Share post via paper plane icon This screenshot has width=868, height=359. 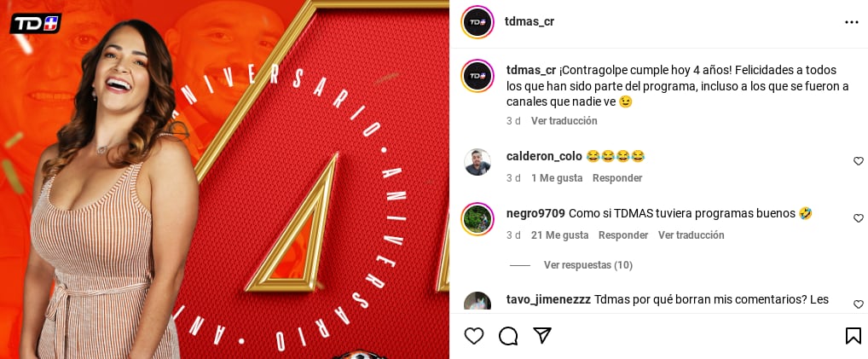coord(542,335)
